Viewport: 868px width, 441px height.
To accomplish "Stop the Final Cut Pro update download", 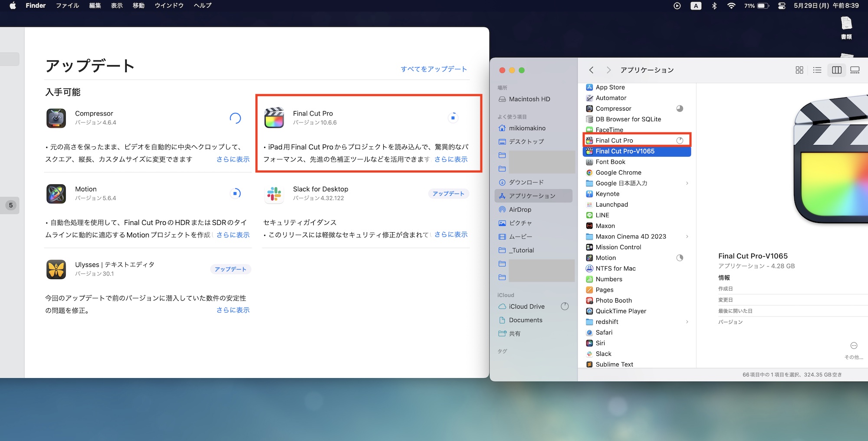I will tap(453, 118).
